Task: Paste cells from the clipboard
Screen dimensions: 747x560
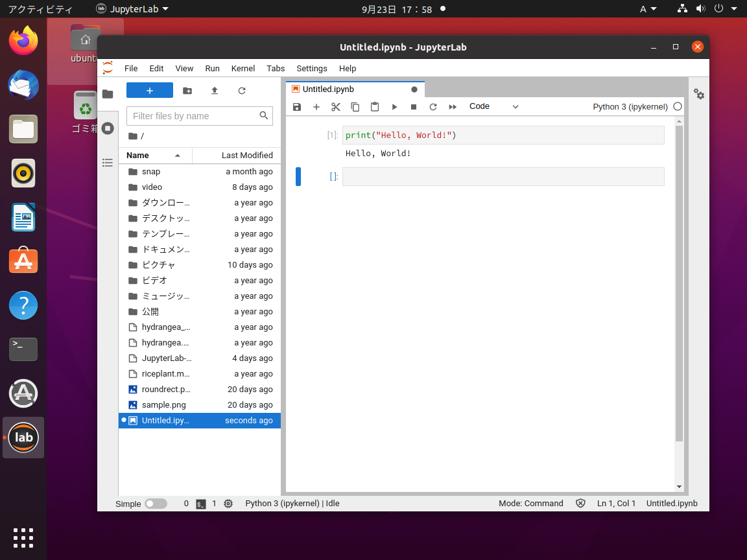Action: pyautogui.click(x=375, y=106)
